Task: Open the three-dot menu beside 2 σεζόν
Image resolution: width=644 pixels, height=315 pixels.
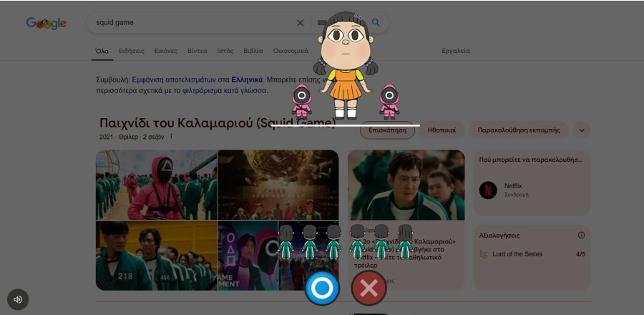Action: 171,137
